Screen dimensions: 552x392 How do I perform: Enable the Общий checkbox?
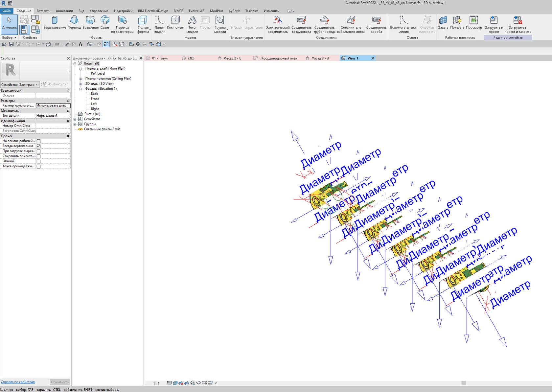38,161
